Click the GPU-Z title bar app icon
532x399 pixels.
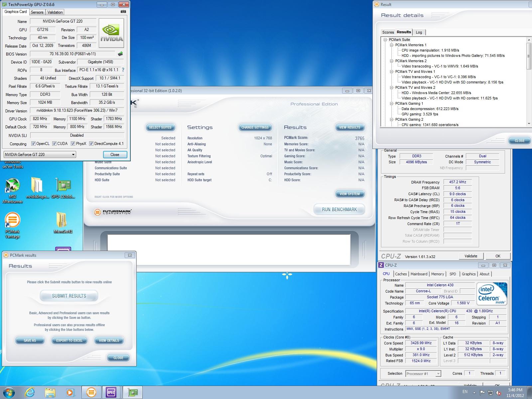pos(4,4)
